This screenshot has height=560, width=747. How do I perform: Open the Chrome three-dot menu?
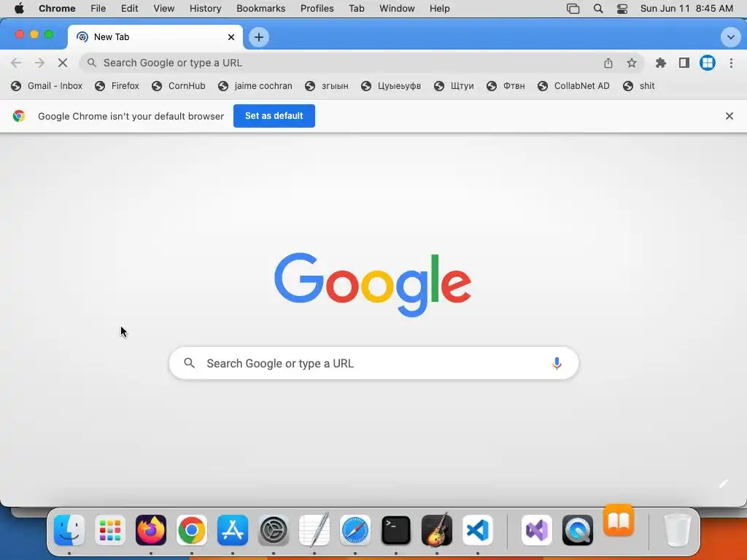[731, 63]
